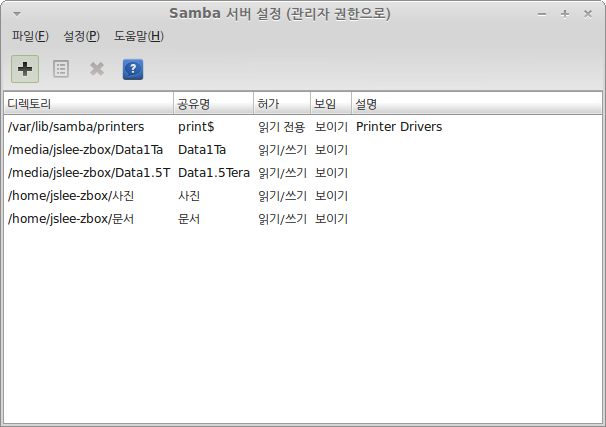
Task: Close the Samba 서버 설정 window
Action: (x=588, y=14)
